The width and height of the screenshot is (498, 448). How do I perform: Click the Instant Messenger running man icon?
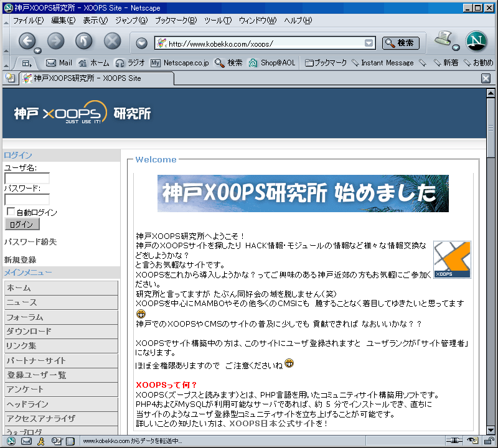(40, 441)
